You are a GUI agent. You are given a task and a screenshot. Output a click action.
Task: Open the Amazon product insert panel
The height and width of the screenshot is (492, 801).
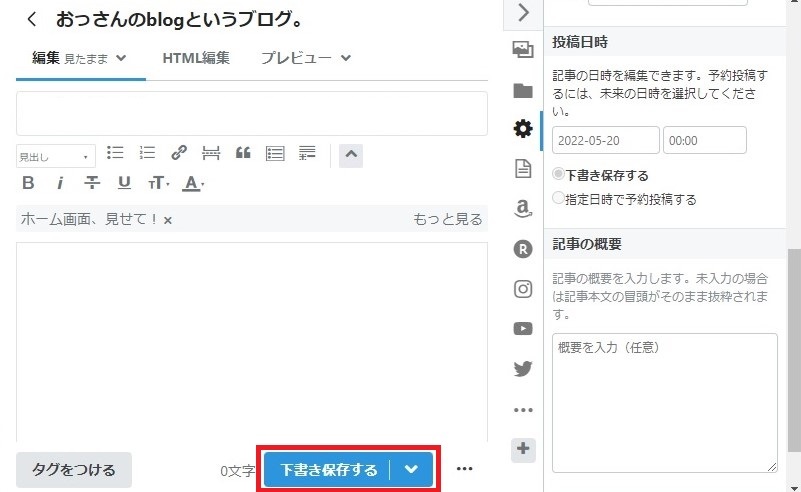coord(523,208)
